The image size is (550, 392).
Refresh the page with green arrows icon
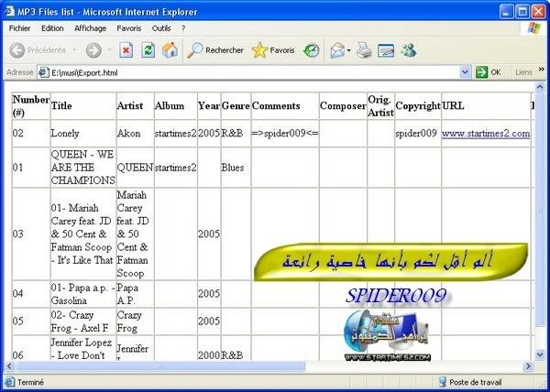(x=148, y=50)
